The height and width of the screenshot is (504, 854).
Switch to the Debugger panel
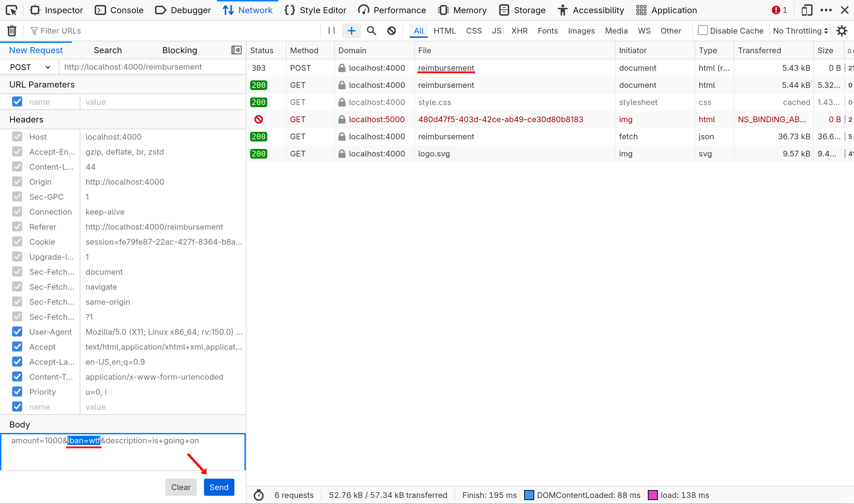pyautogui.click(x=183, y=10)
